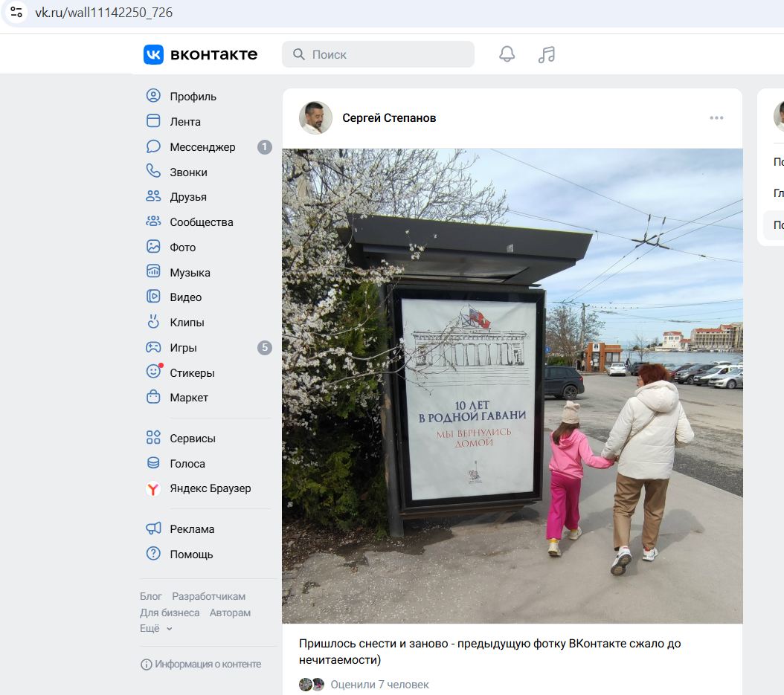Open the post photo of bus stop

(512, 386)
